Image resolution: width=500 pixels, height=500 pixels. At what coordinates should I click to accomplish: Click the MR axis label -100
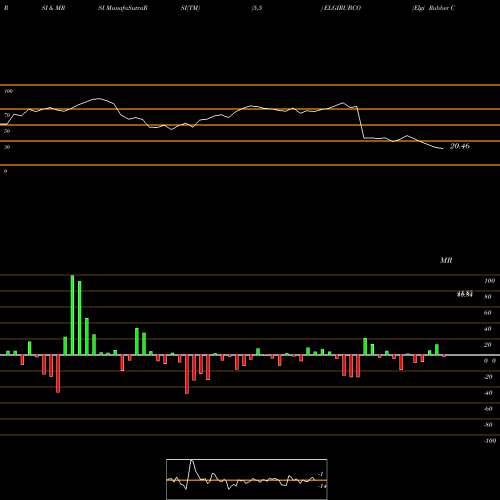click(490, 441)
